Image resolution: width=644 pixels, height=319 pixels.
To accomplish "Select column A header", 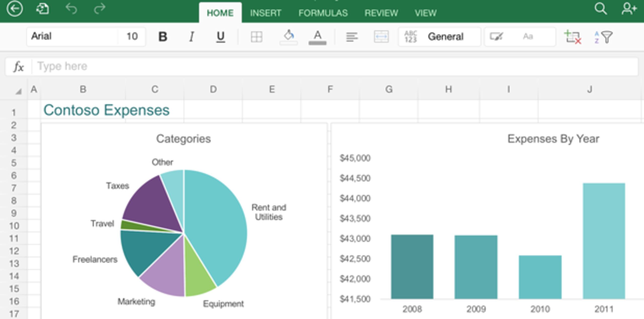I will click(x=34, y=89).
